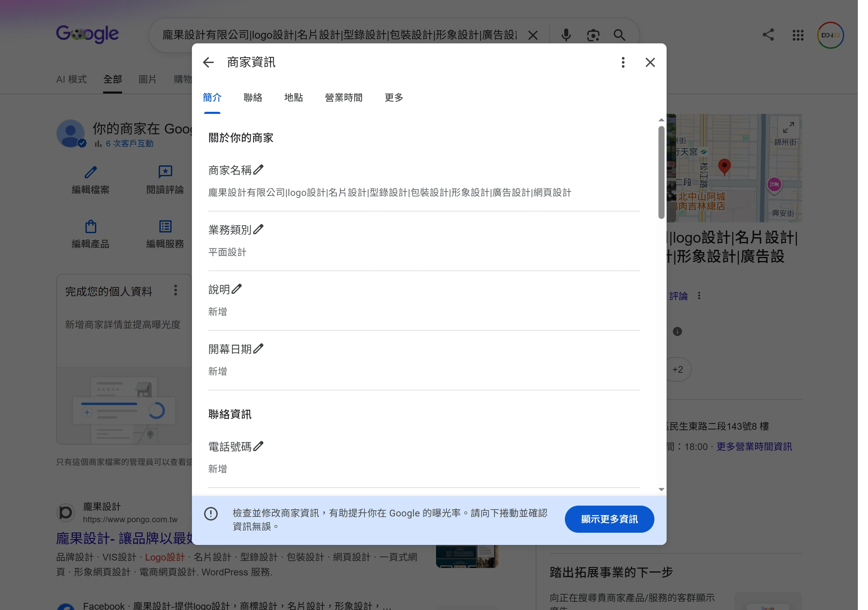The height and width of the screenshot is (610, 868).
Task: Click the Google logo
Action: click(88, 34)
